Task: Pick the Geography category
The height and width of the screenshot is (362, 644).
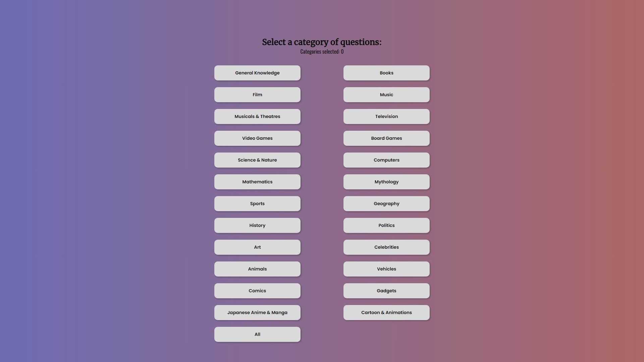Action: [386, 203]
